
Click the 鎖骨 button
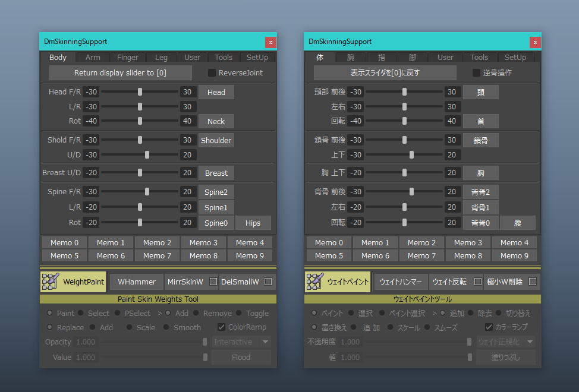pos(480,140)
